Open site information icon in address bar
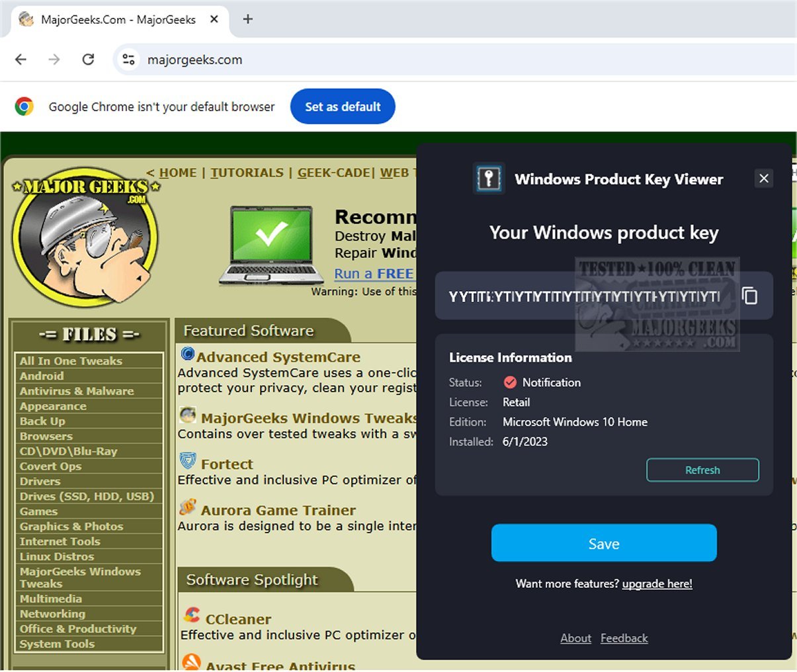 pyautogui.click(x=128, y=60)
